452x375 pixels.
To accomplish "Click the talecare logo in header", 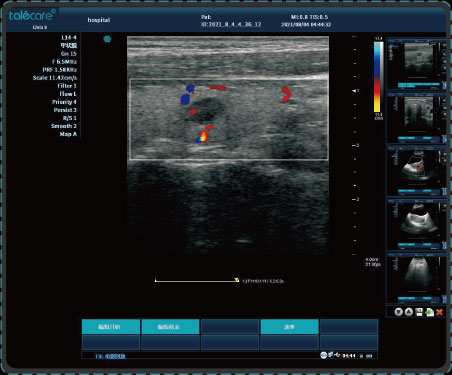I will pos(32,16).
